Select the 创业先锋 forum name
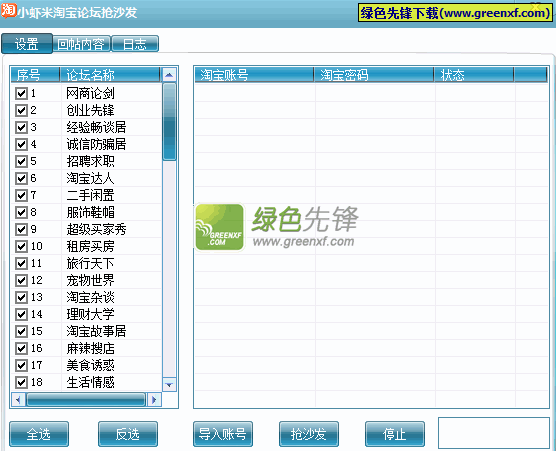556x451 pixels. [90, 111]
